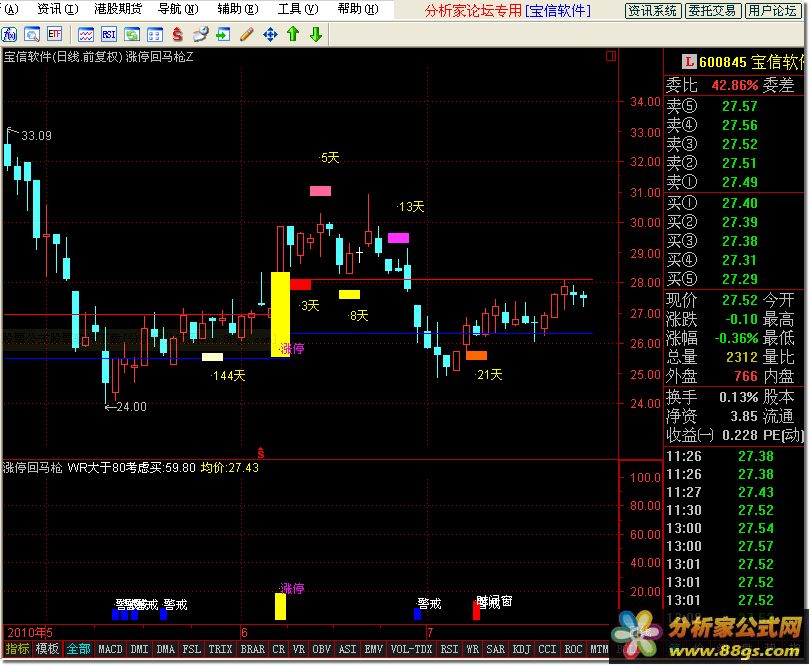Open the multi-window grid layout icon
The image size is (811, 666).
click(155, 35)
